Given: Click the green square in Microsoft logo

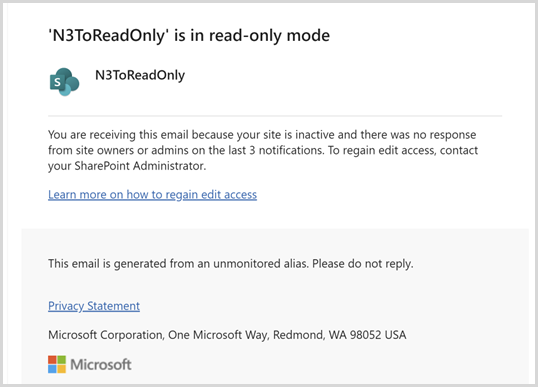Looking at the screenshot, I should pos(61,360).
